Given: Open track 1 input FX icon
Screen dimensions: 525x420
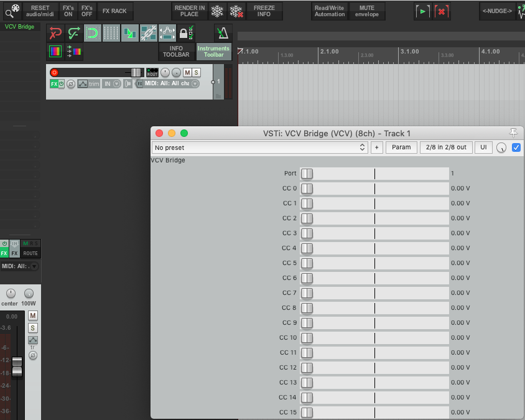Looking at the screenshot, I should pos(139,84).
